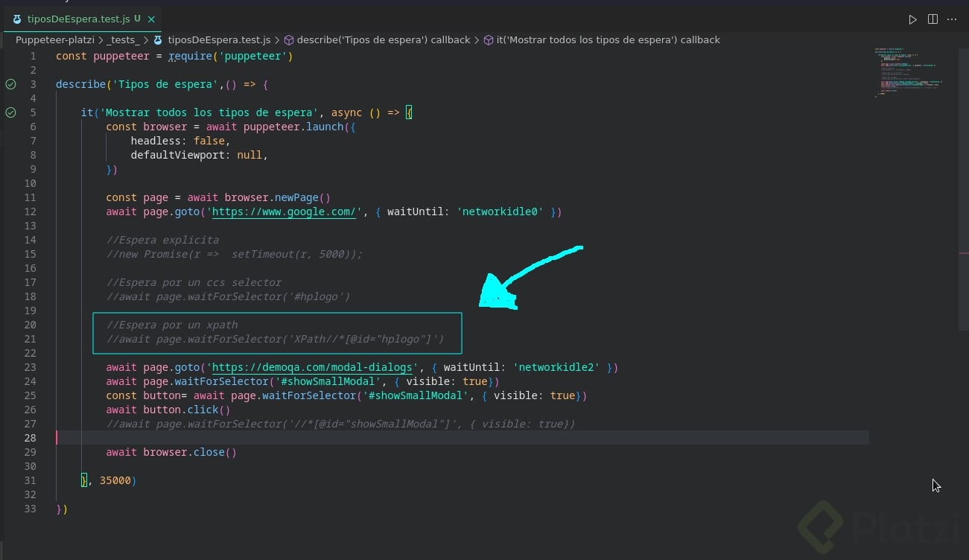Click line number 12 in the gutter

[30, 211]
